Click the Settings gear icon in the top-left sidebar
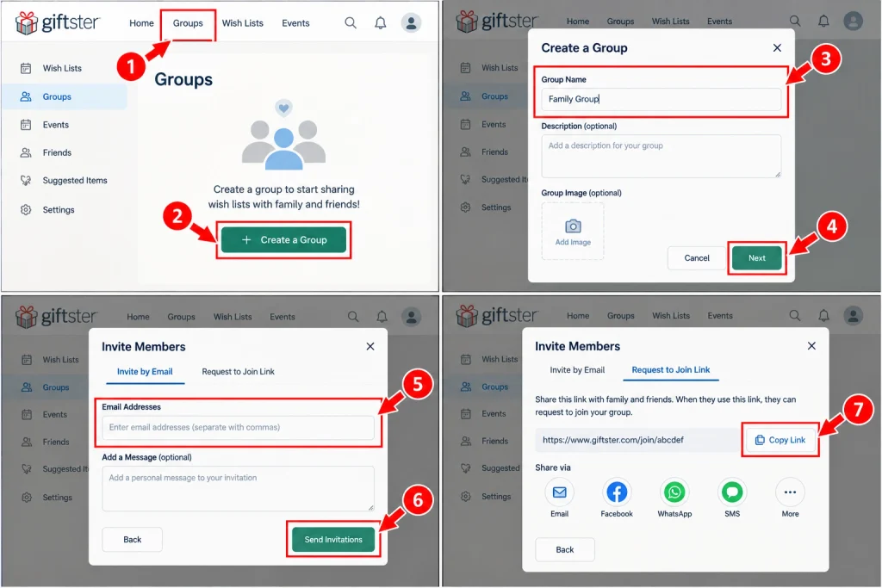Screen dimensions: 882x588 click(x=26, y=210)
